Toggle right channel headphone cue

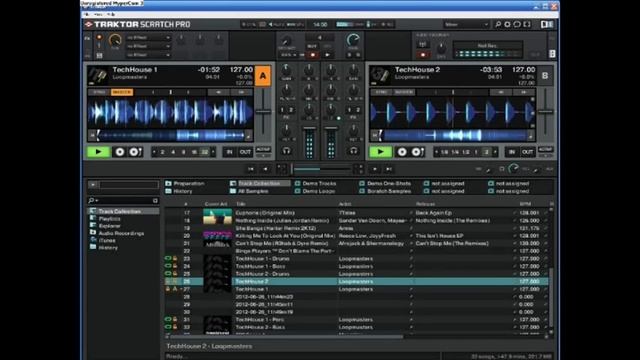click(353, 151)
